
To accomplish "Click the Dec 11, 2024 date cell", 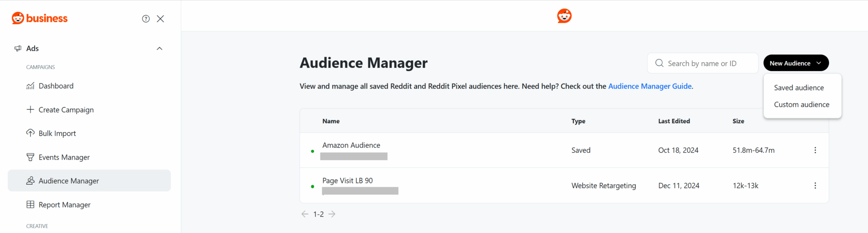I will point(679,186).
